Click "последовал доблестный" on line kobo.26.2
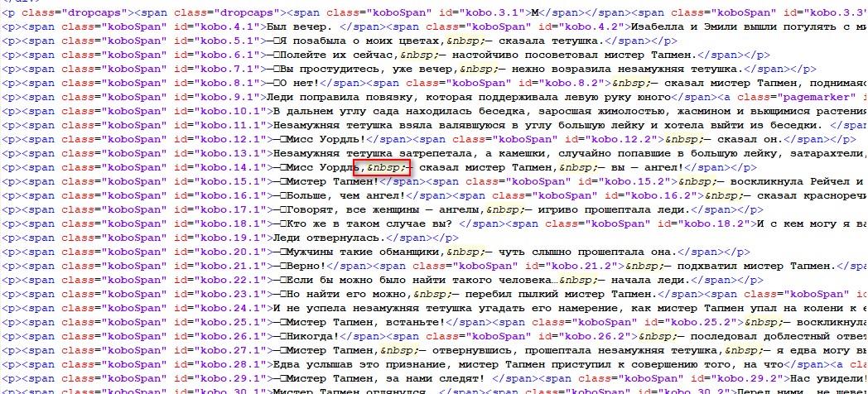This screenshot has height=394, width=868. [760, 336]
